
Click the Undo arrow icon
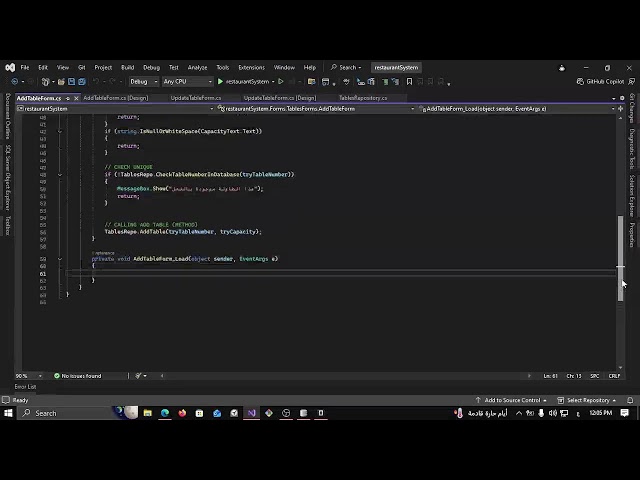[96, 82]
